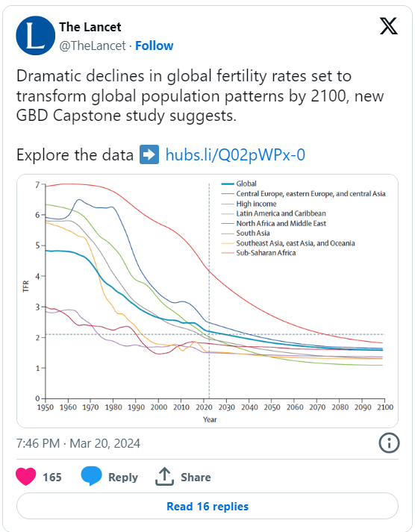This screenshot has width=415, height=532.
Task: Open the fertility rate chart image
Action: 207,301
